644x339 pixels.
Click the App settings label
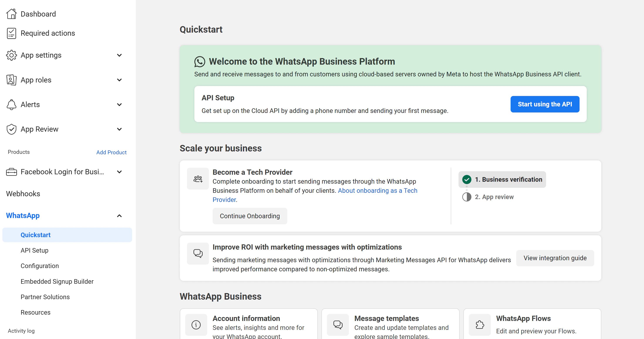41,55
